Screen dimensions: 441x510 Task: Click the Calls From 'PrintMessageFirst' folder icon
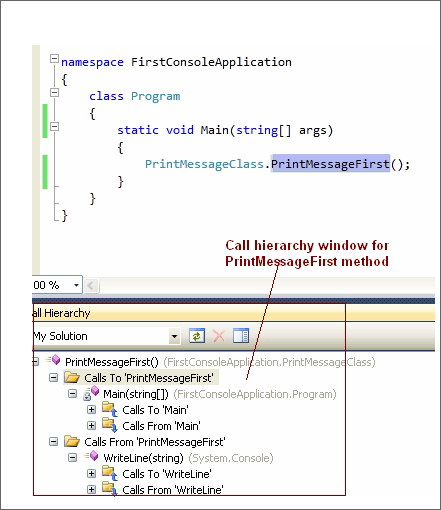point(72,442)
